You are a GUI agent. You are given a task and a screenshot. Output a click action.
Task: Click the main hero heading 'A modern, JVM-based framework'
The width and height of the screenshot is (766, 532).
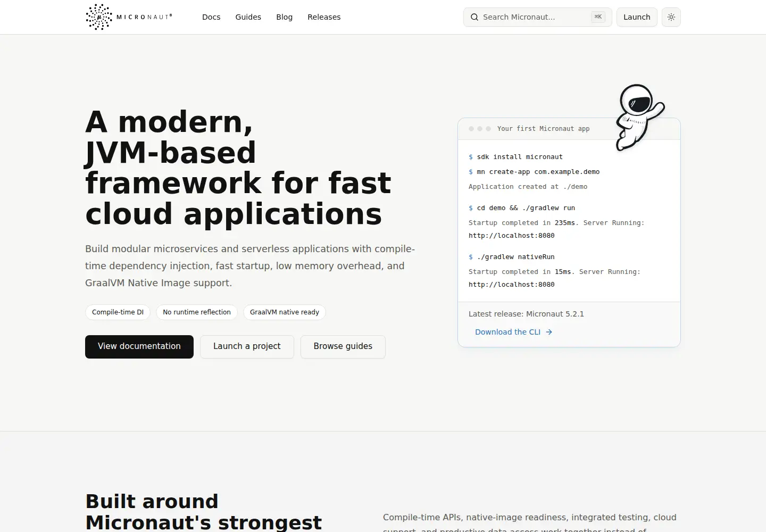[x=238, y=168]
